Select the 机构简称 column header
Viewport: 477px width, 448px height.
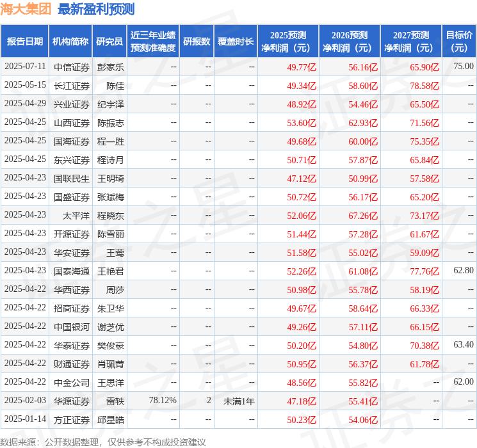(x=70, y=42)
